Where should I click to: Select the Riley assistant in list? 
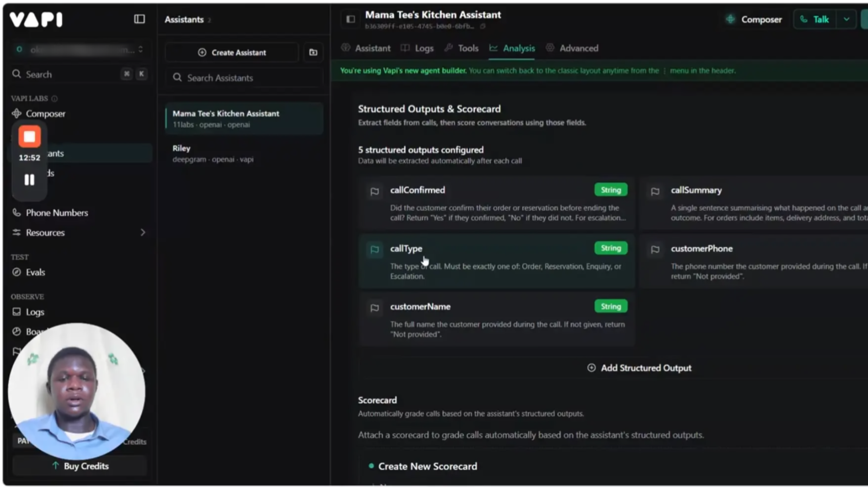[x=244, y=153]
